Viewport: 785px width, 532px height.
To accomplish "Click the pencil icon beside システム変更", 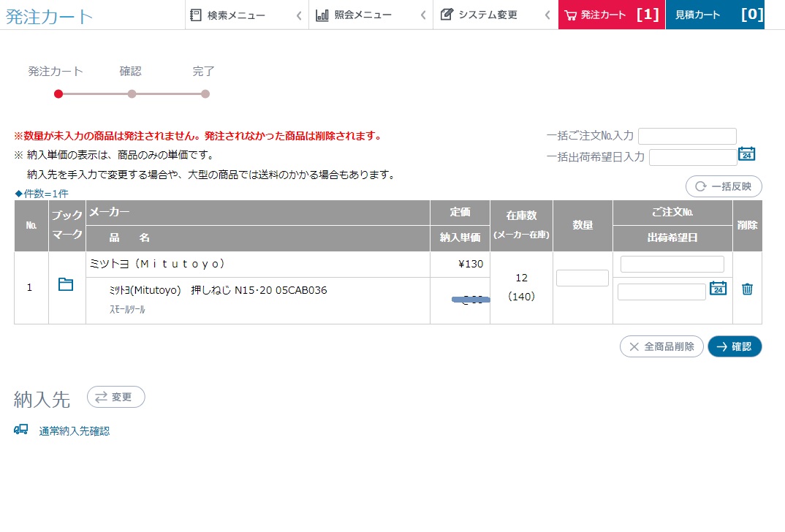I will click(448, 13).
